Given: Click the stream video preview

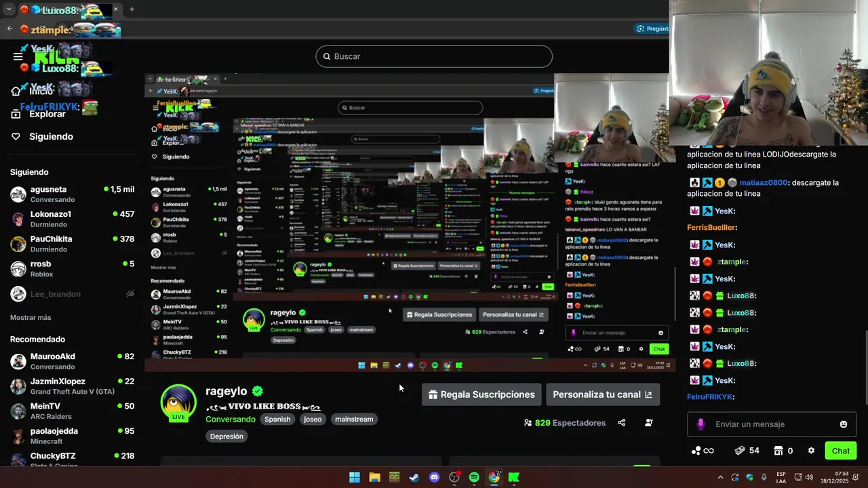Looking at the screenshot, I should pos(410,222).
